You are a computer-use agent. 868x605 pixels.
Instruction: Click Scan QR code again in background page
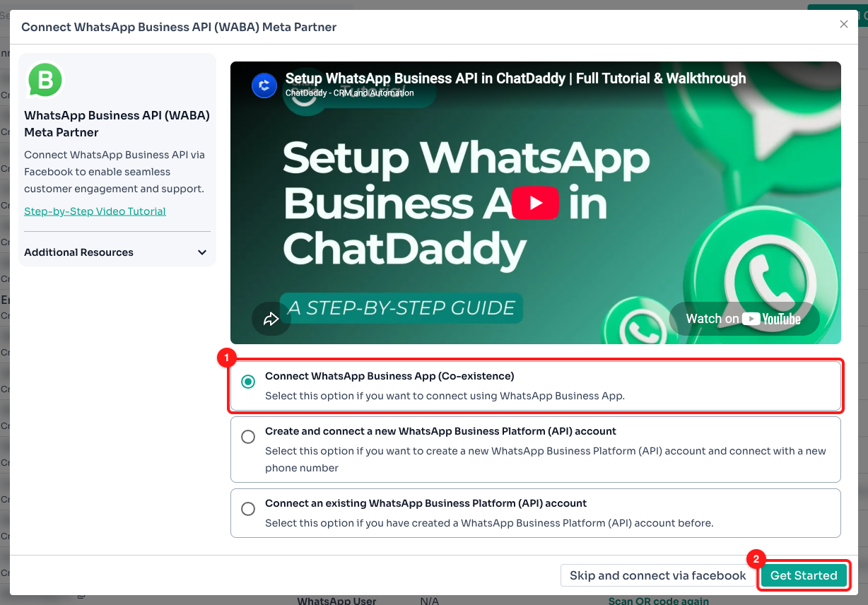point(658,601)
